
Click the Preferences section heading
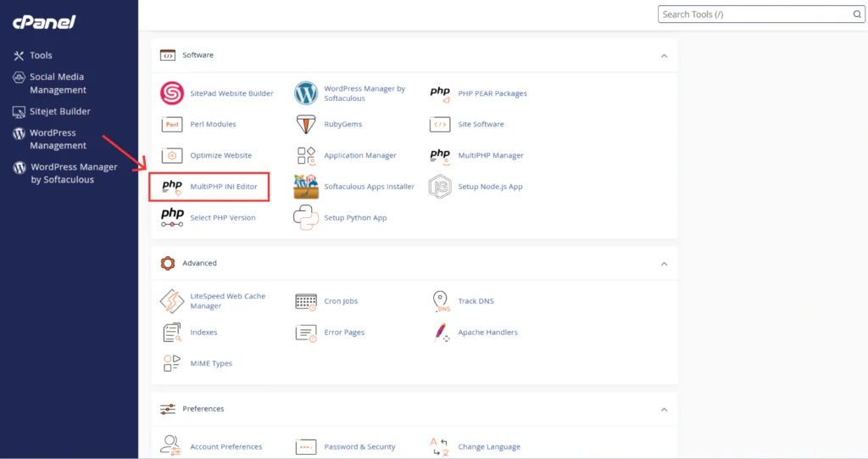pyautogui.click(x=203, y=409)
